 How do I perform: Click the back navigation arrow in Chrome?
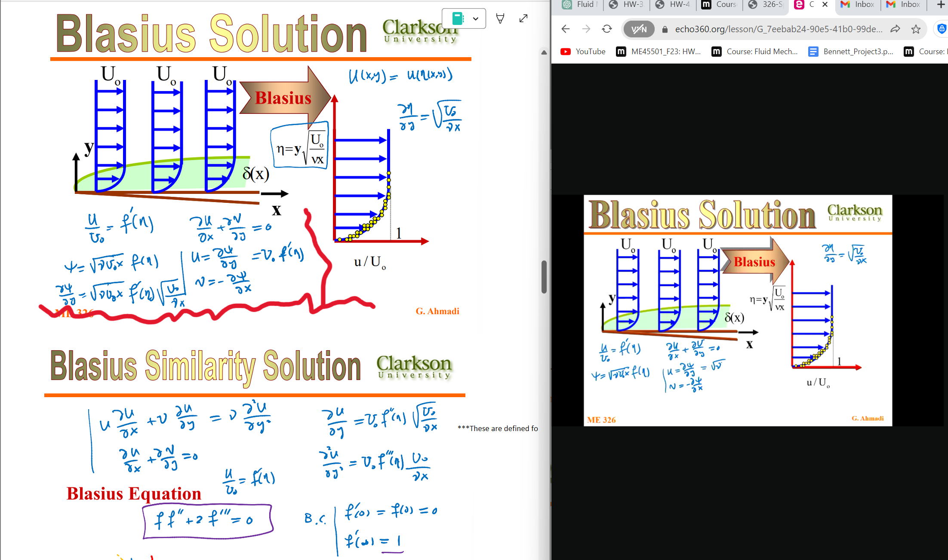point(565,29)
